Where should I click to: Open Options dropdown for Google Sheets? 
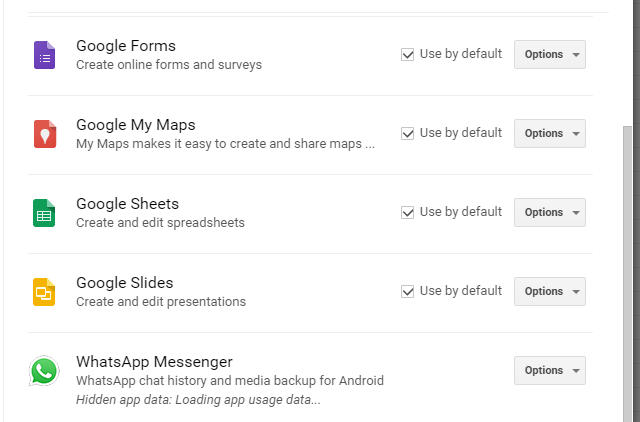[550, 212]
